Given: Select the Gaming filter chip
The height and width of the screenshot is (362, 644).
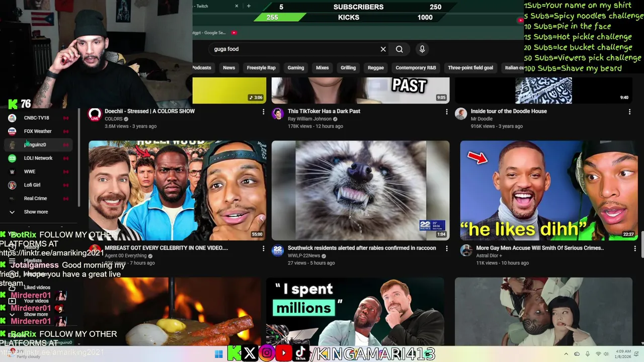Looking at the screenshot, I should click(296, 68).
